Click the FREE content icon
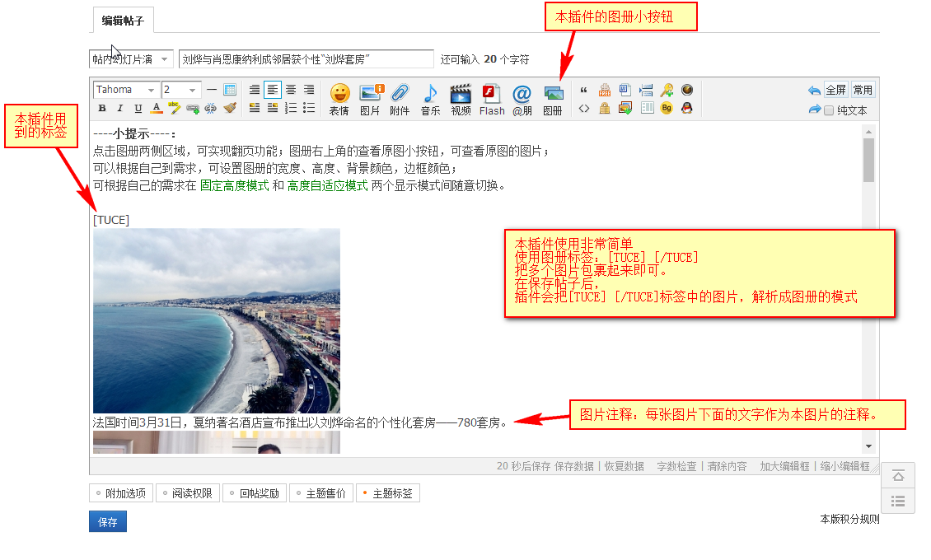The width and height of the screenshot is (931, 560). tap(605, 90)
